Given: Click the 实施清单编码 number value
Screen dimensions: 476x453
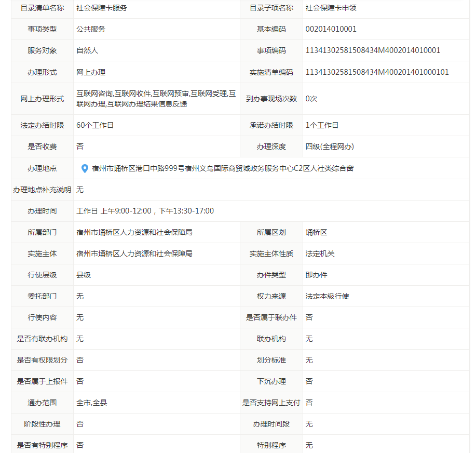Looking at the screenshot, I should tap(377, 72).
